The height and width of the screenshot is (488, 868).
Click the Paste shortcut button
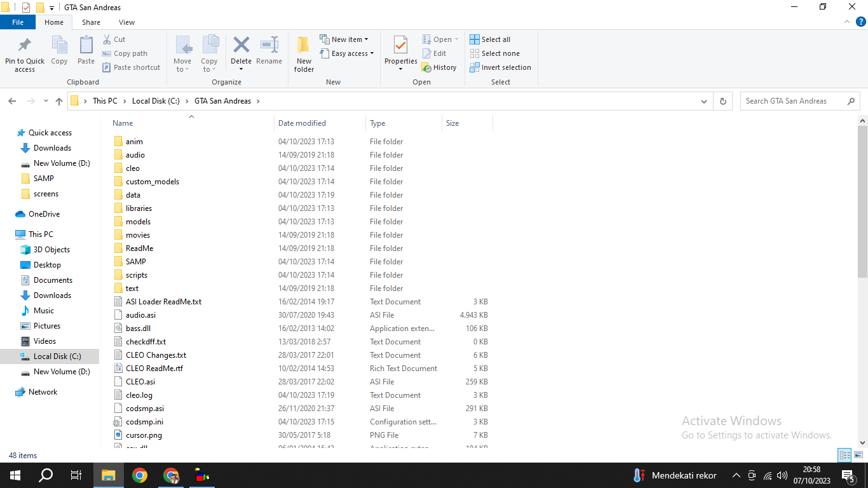click(x=131, y=67)
